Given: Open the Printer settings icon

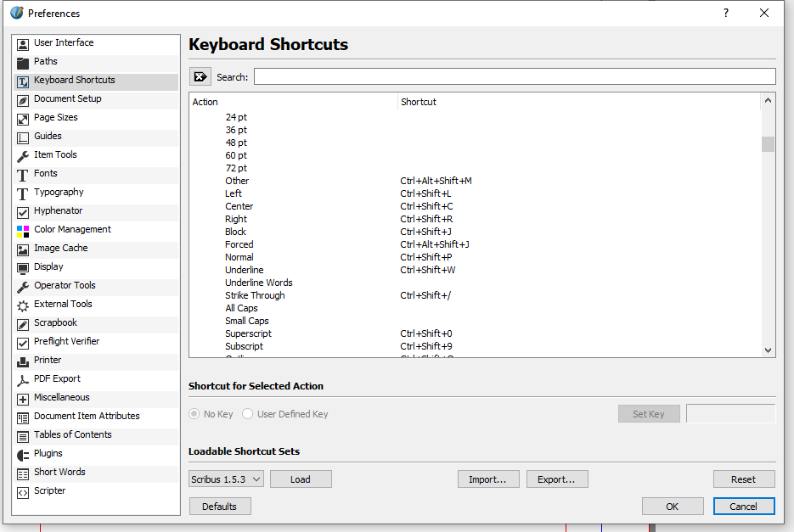Looking at the screenshot, I should (x=23, y=361).
